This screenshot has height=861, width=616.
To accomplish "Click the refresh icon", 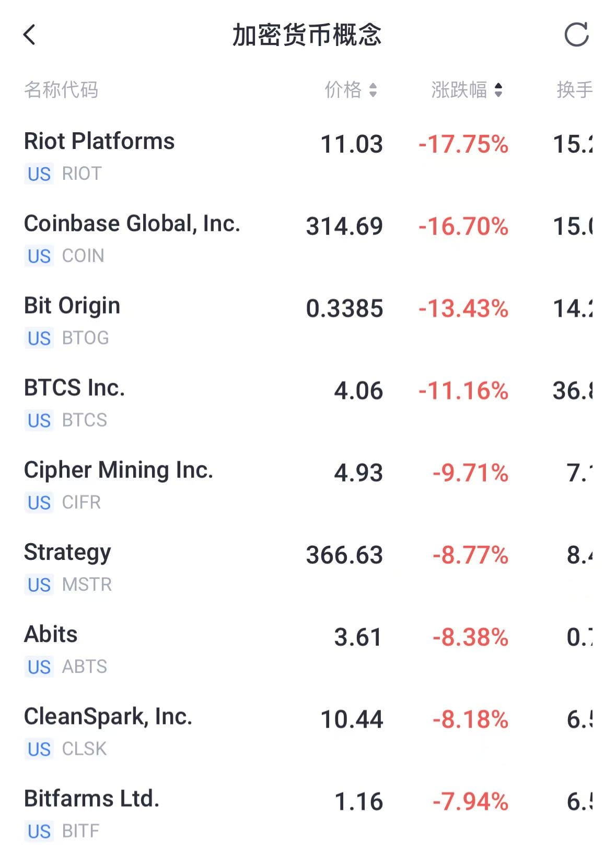I will click(x=577, y=35).
